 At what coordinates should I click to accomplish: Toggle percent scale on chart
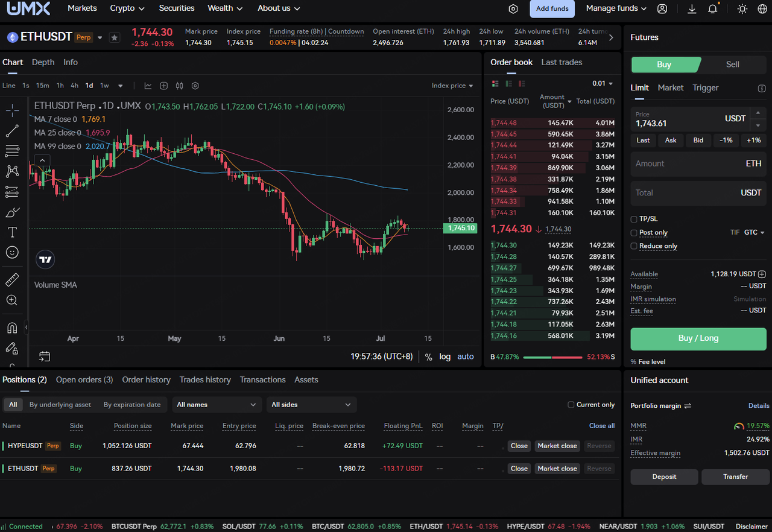pos(428,356)
